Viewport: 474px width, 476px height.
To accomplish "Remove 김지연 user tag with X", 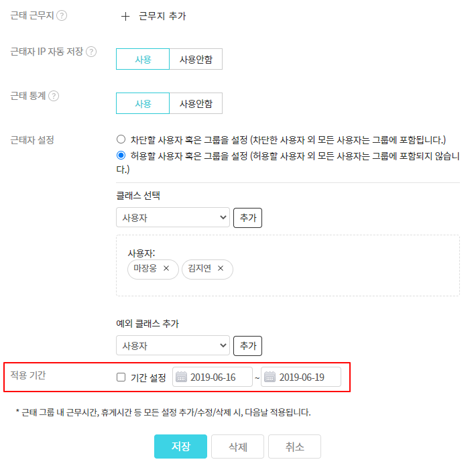I will click(x=220, y=269).
